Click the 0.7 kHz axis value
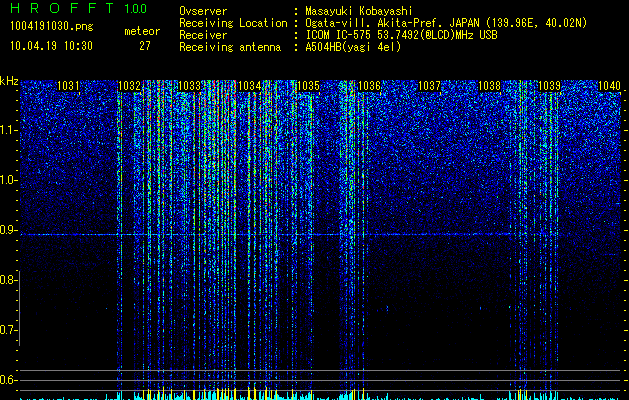The width and height of the screenshot is (629, 400). 8,330
